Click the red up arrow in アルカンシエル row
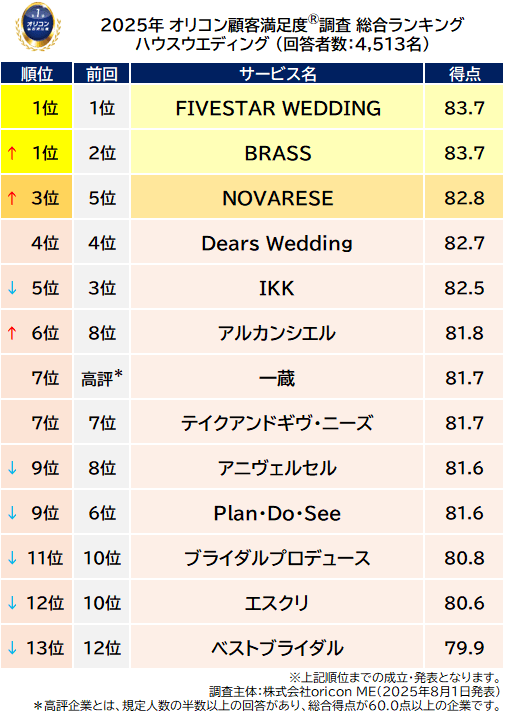 (12, 333)
